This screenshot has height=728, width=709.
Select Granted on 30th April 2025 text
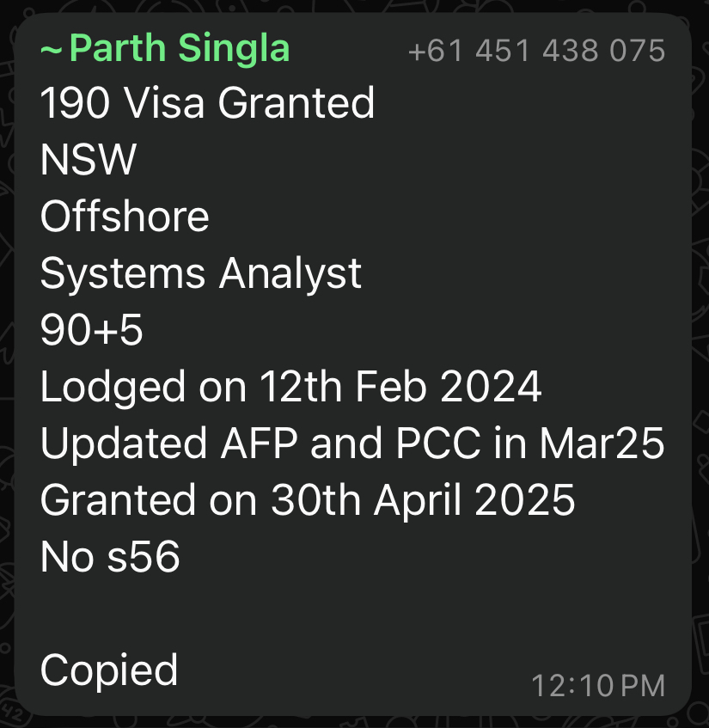[308, 501]
